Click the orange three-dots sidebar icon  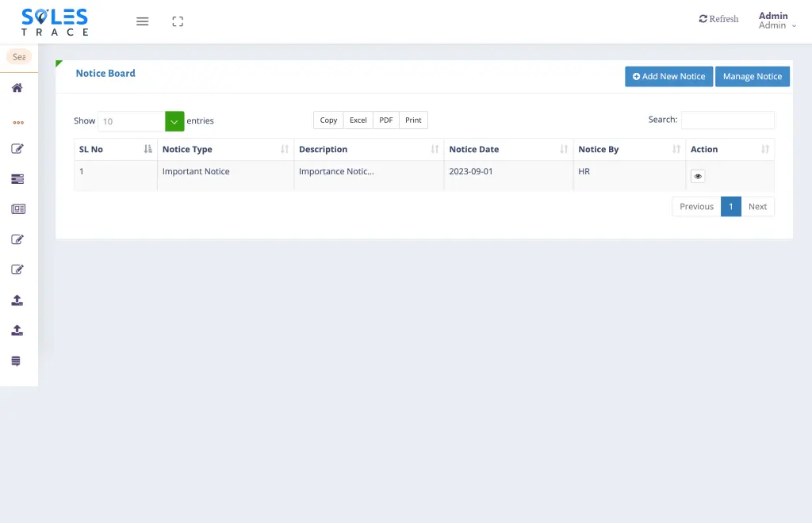click(x=18, y=123)
